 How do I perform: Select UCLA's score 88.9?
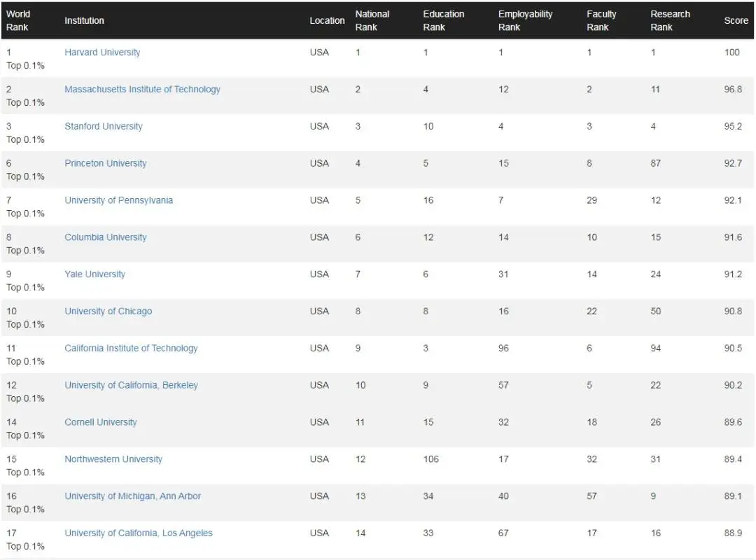pyautogui.click(x=733, y=533)
